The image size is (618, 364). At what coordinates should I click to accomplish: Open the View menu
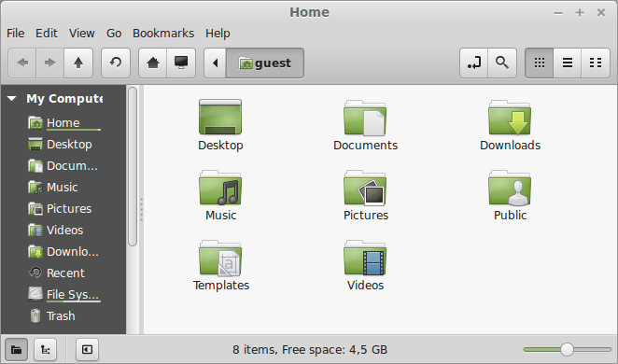82,34
